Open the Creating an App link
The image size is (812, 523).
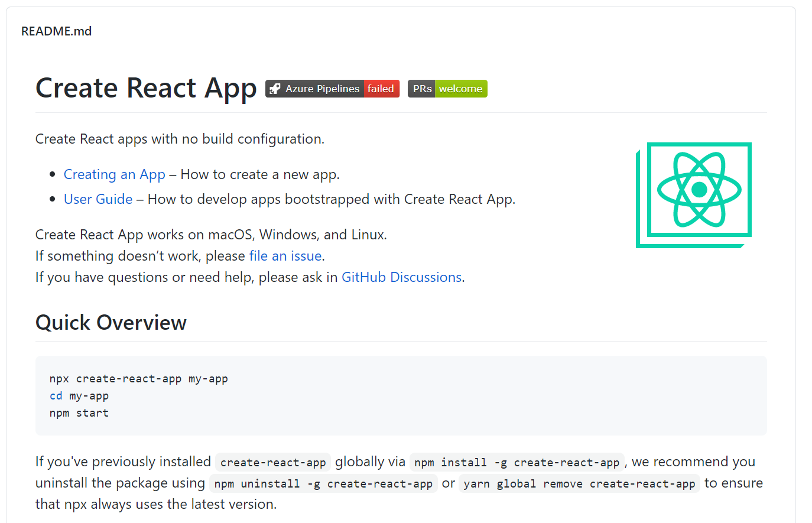click(115, 174)
